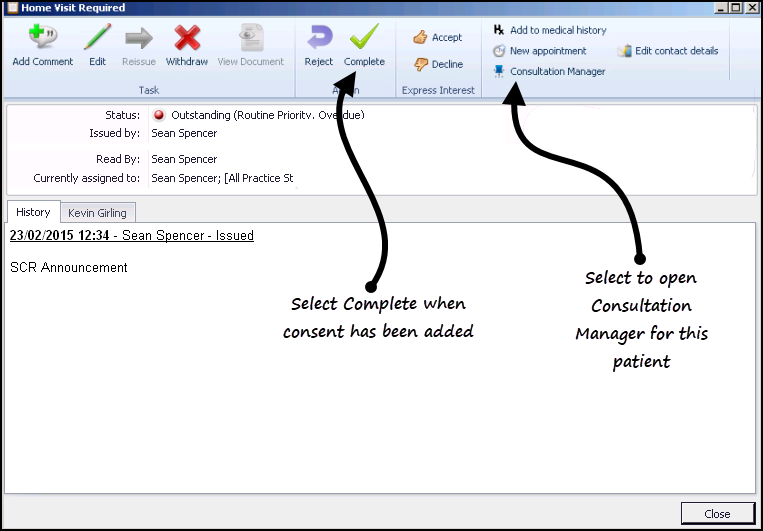Select the 23/02/2015 Issued history entry
Image resolution: width=763 pixels, height=531 pixels.
[132, 236]
